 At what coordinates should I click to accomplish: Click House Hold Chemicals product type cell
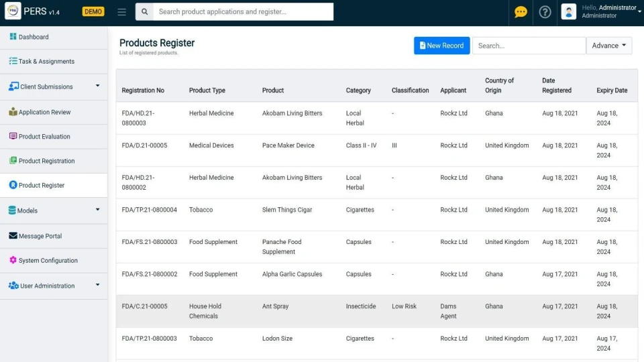click(x=205, y=311)
